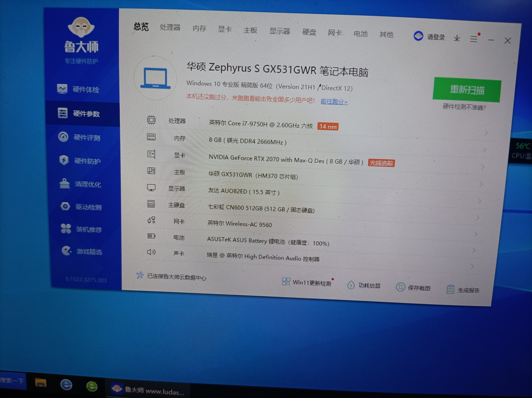The image size is (532, 398).
Task: Open 清理优化 cleanup section
Action: (80, 184)
